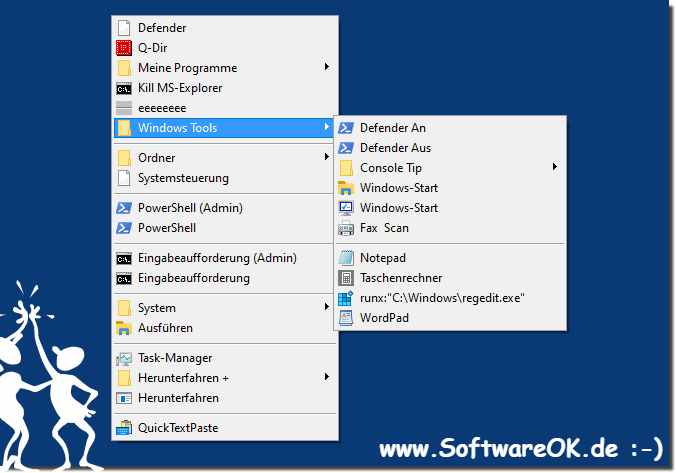This screenshot has width=676, height=473.
Task: Click the folder icon beside Meine Programme
Action: tap(124, 68)
